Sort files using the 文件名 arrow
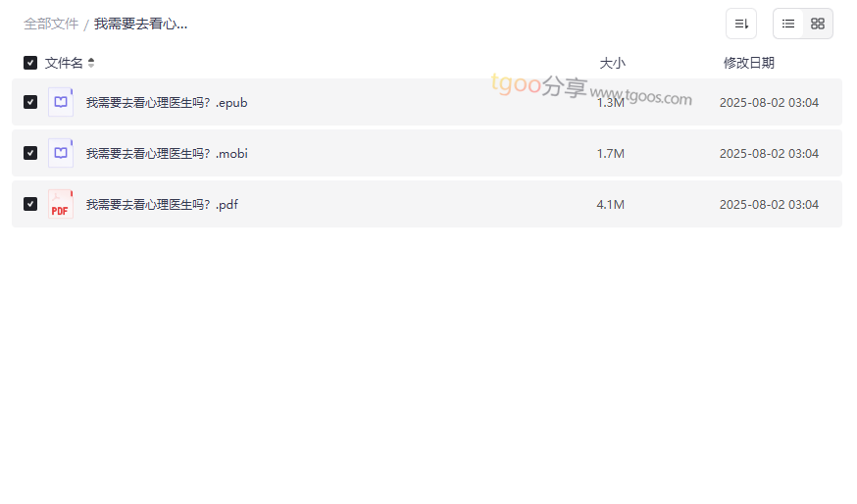 (91, 63)
